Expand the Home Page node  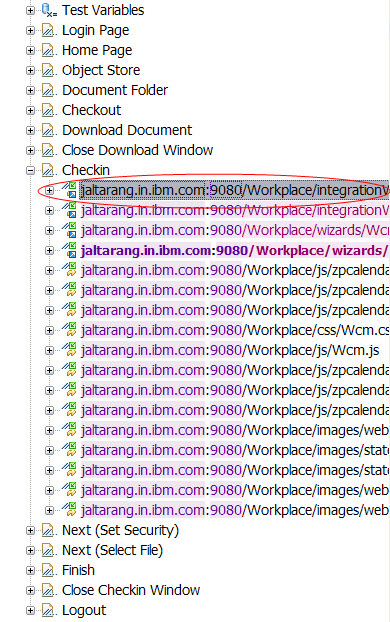coord(31,50)
